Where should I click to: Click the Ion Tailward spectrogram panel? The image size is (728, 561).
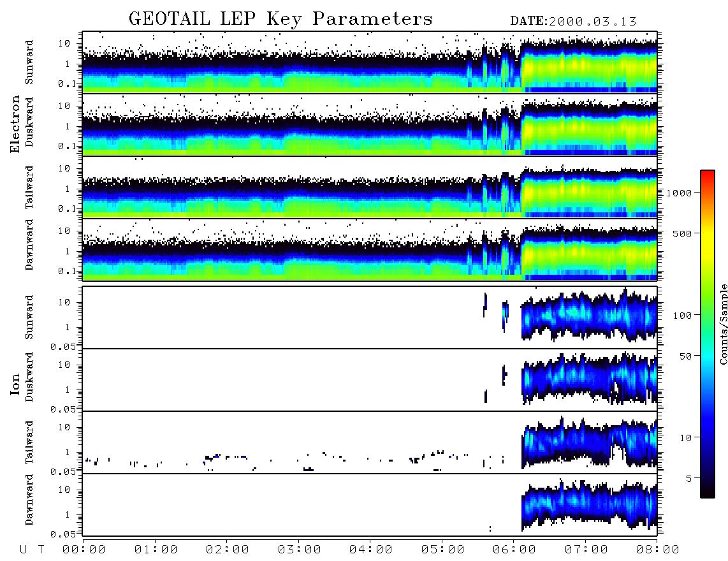pyautogui.click(x=370, y=442)
